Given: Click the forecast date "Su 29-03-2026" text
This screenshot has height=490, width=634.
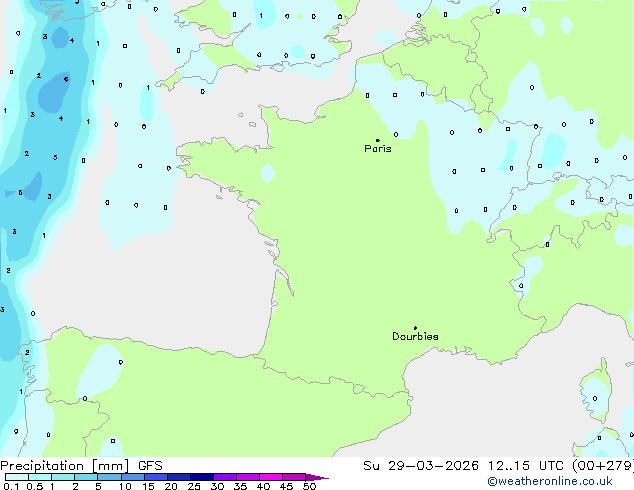Looking at the screenshot, I should click(421, 466).
